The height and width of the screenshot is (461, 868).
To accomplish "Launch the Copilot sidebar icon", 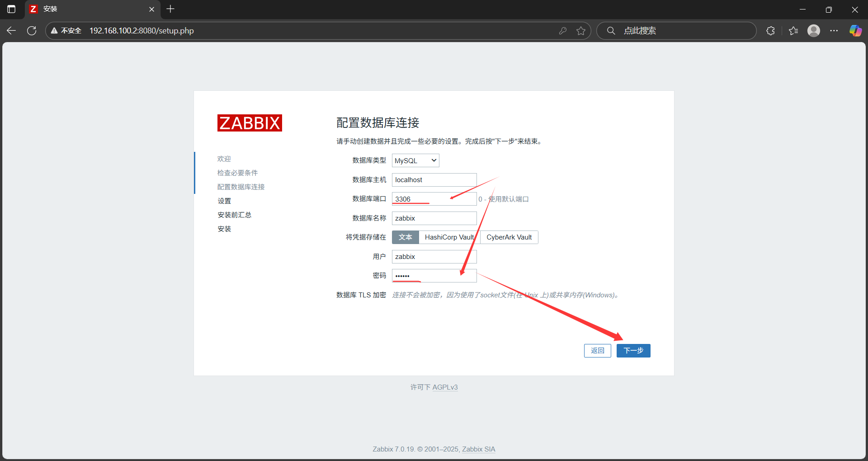I will tap(855, 31).
